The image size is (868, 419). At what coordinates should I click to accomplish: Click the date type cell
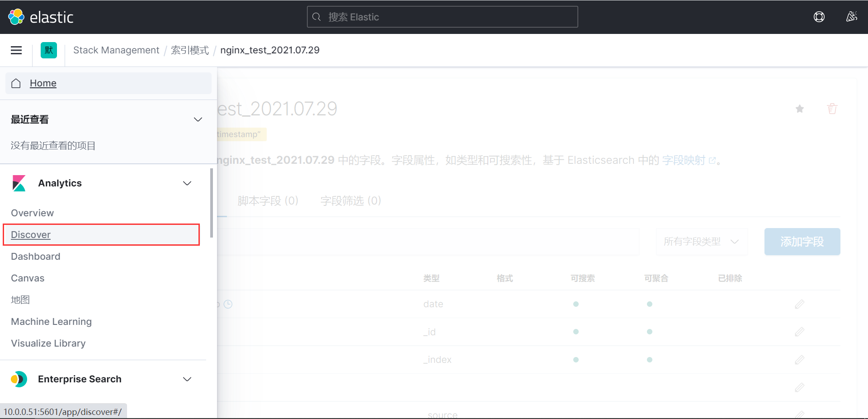pyautogui.click(x=433, y=304)
